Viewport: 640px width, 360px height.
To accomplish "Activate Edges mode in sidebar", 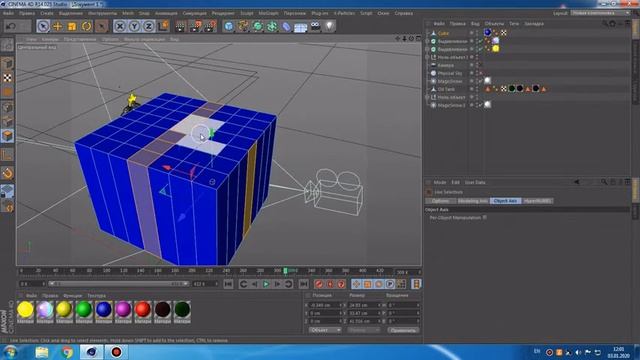I will pos(7,121).
